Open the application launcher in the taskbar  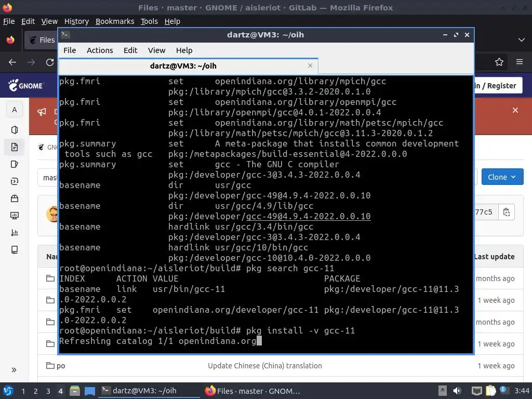tap(8, 391)
